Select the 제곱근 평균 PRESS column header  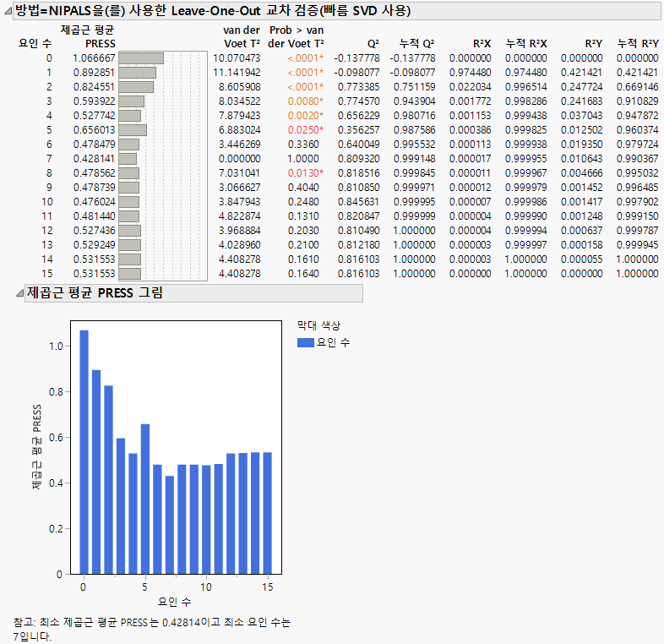click(88, 36)
